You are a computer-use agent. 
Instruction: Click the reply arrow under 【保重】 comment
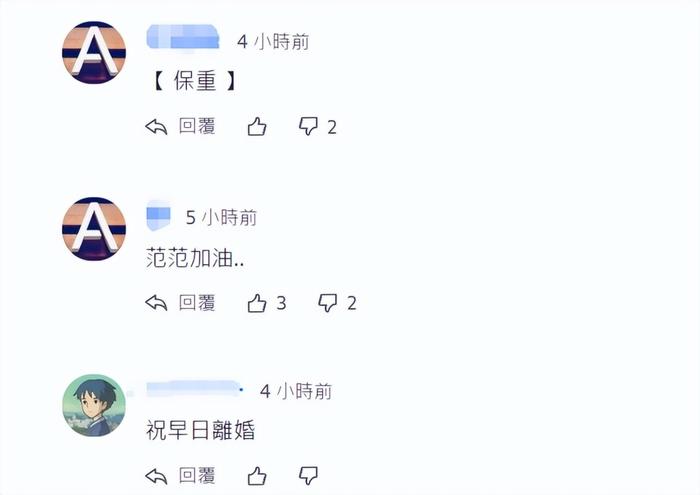pos(156,127)
